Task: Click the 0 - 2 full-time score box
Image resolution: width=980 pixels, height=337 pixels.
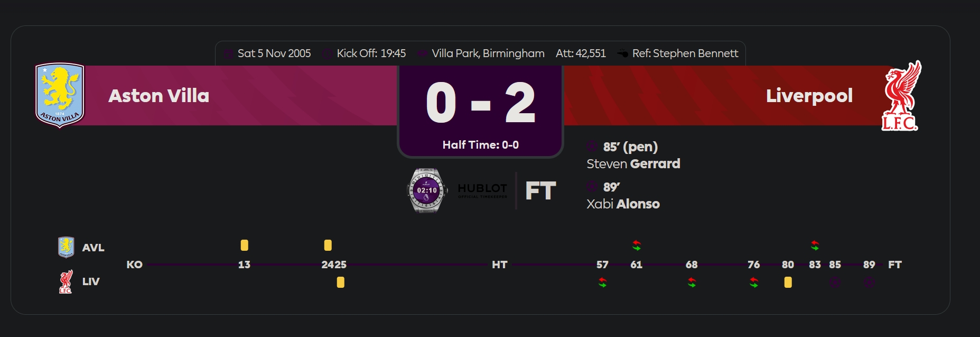Action: coord(481,112)
